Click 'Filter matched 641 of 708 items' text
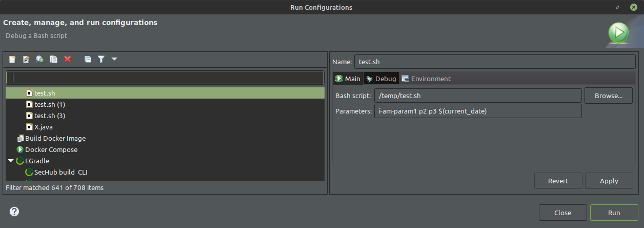644x228 pixels. click(x=54, y=187)
